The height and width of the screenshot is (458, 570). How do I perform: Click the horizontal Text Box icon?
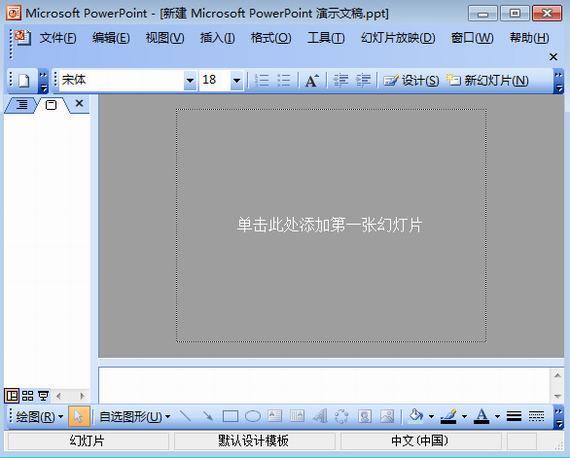[275, 416]
